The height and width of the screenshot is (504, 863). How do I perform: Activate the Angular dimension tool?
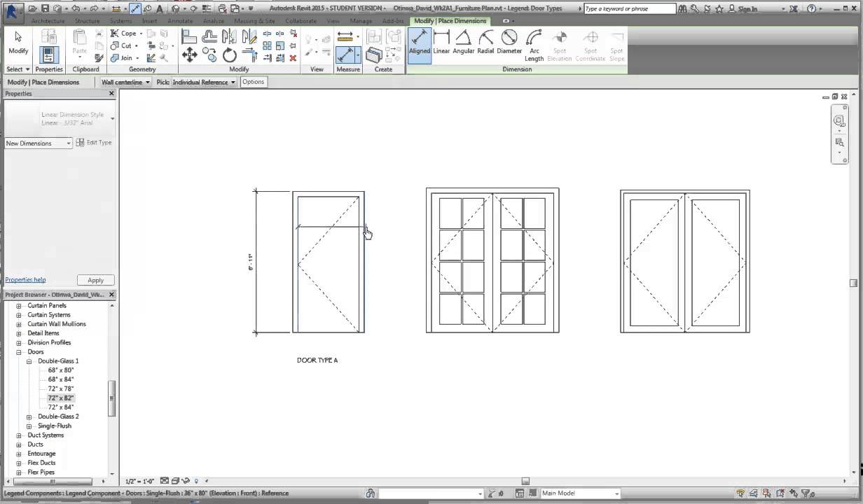coord(464,42)
